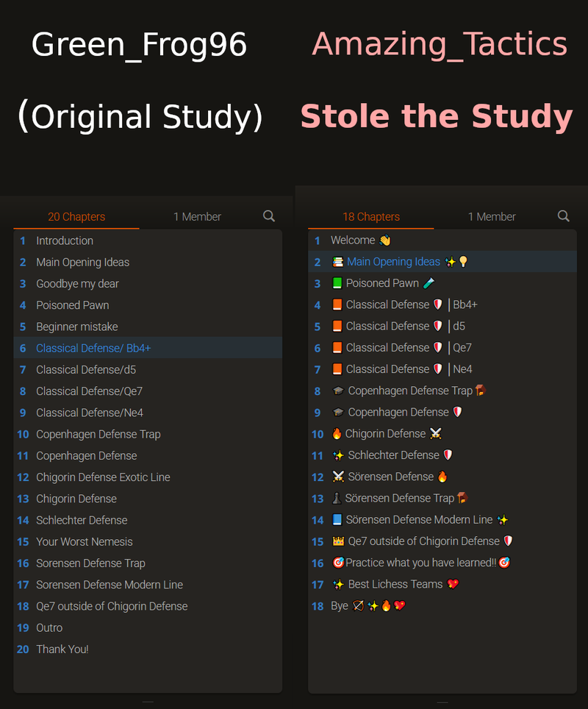
Task: Click the books emoji beside Main Opening Ideas
Action: coord(337,261)
